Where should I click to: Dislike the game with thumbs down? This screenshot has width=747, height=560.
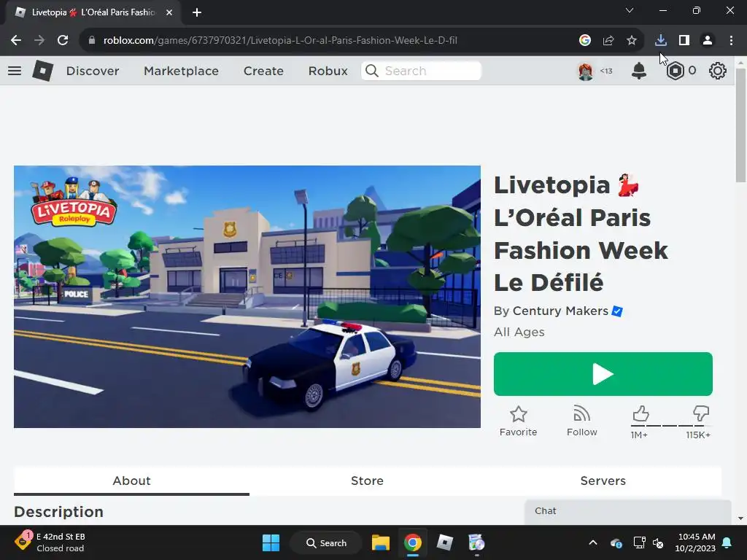(x=701, y=413)
